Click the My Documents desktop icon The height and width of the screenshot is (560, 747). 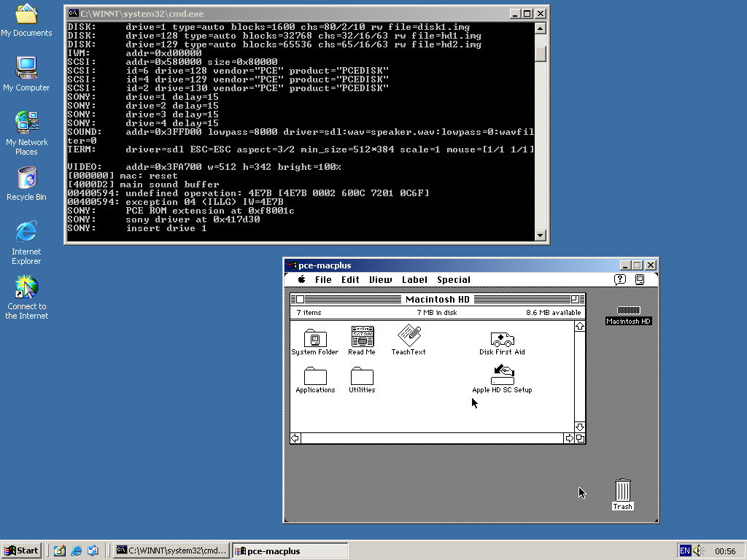point(26,15)
